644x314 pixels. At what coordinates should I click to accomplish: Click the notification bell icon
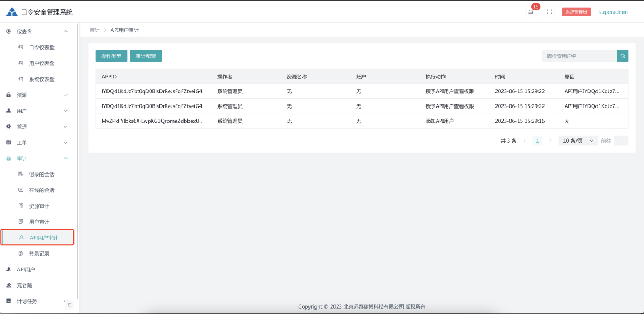(x=531, y=12)
